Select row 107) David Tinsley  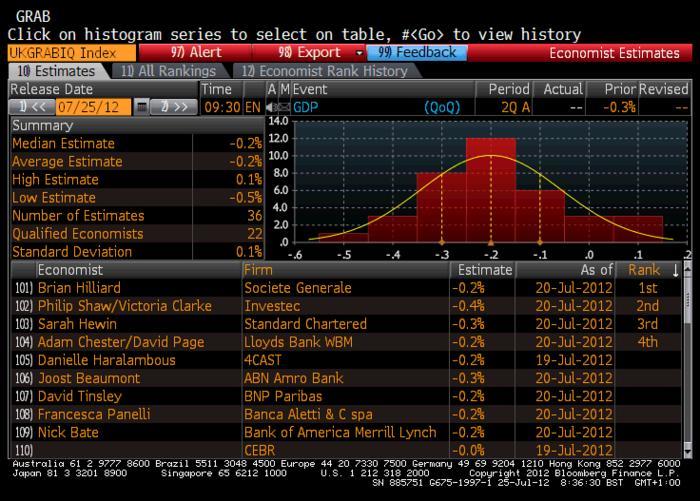(346, 396)
